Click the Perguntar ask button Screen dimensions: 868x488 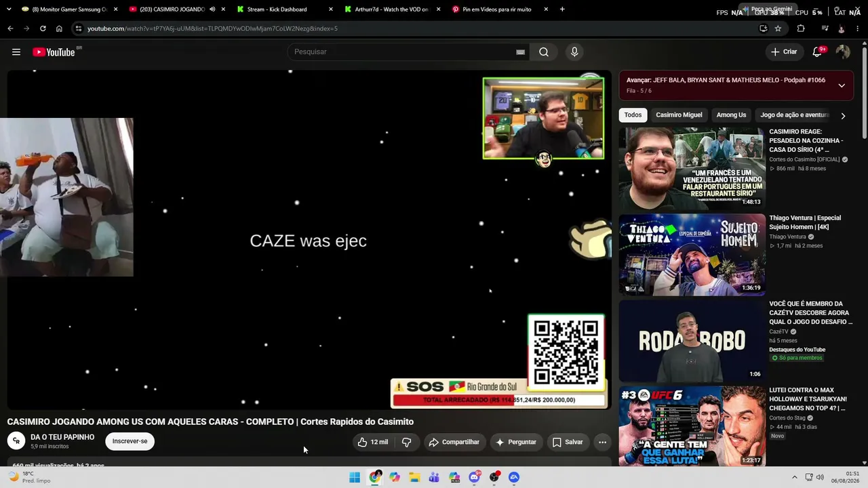pyautogui.click(x=516, y=442)
